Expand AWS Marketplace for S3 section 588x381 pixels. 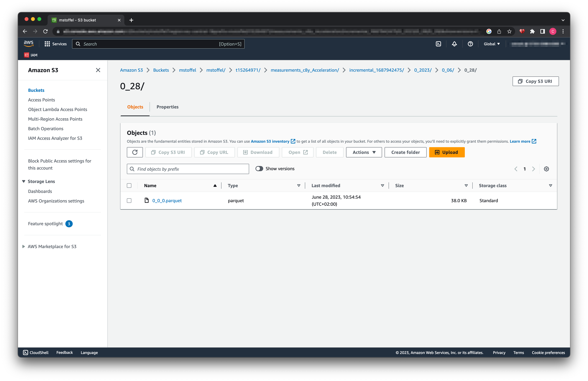pyautogui.click(x=24, y=246)
